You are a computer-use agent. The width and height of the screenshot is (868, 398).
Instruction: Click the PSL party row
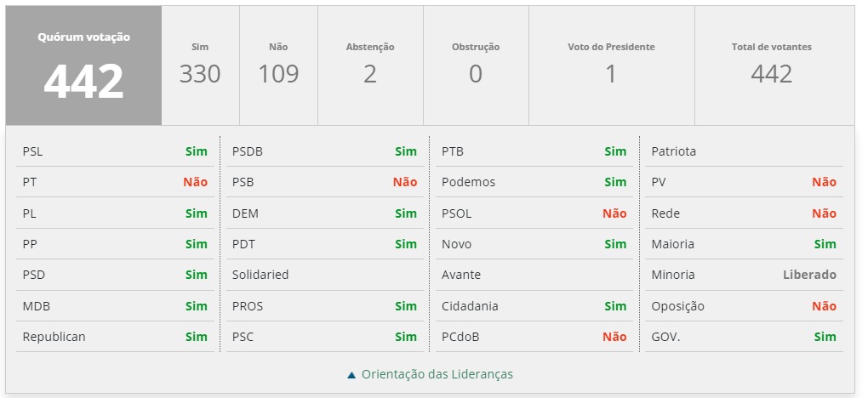(x=115, y=151)
